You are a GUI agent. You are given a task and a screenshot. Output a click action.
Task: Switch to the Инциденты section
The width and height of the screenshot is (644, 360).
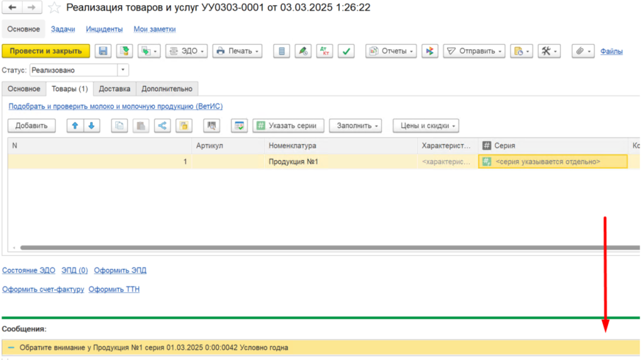tap(104, 29)
